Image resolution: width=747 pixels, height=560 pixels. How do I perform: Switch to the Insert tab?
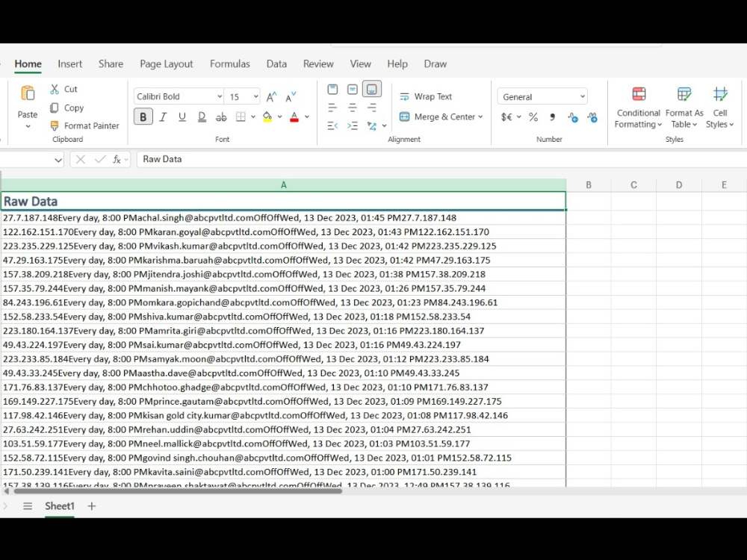[70, 63]
